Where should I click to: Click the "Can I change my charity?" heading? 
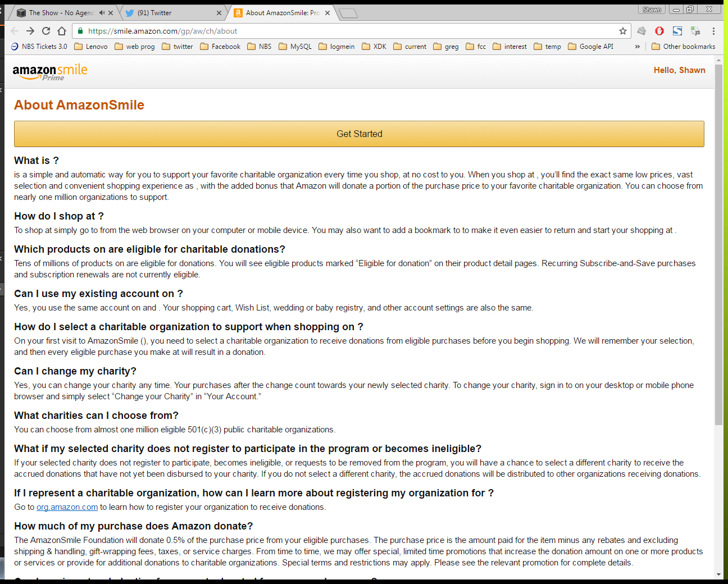pyautogui.click(x=75, y=371)
